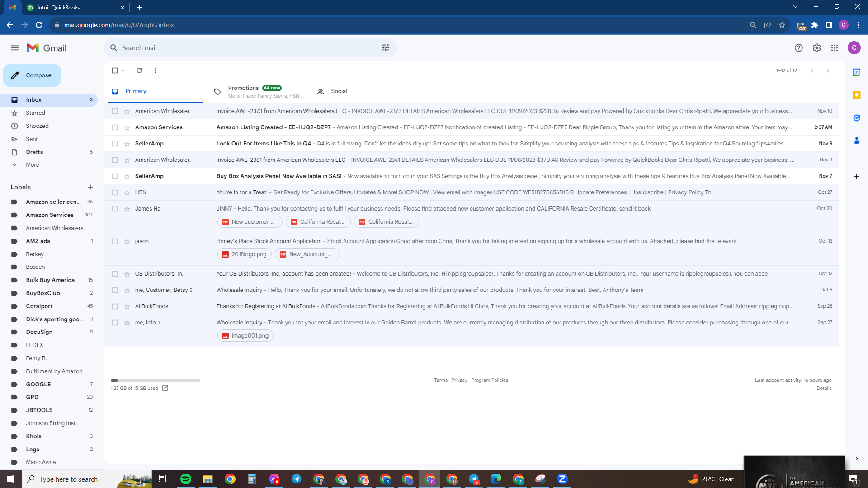Open Google Keep side panel icon
This screenshot has height=488, width=868.
[x=857, y=95]
